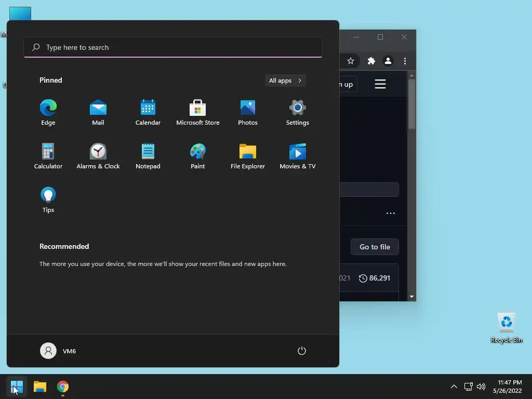Focus the Type here to search box
The width and height of the screenshot is (532, 399).
pyautogui.click(x=173, y=47)
